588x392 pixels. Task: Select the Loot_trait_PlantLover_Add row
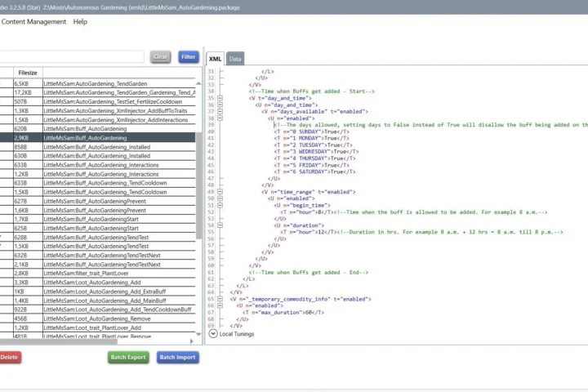(97, 327)
